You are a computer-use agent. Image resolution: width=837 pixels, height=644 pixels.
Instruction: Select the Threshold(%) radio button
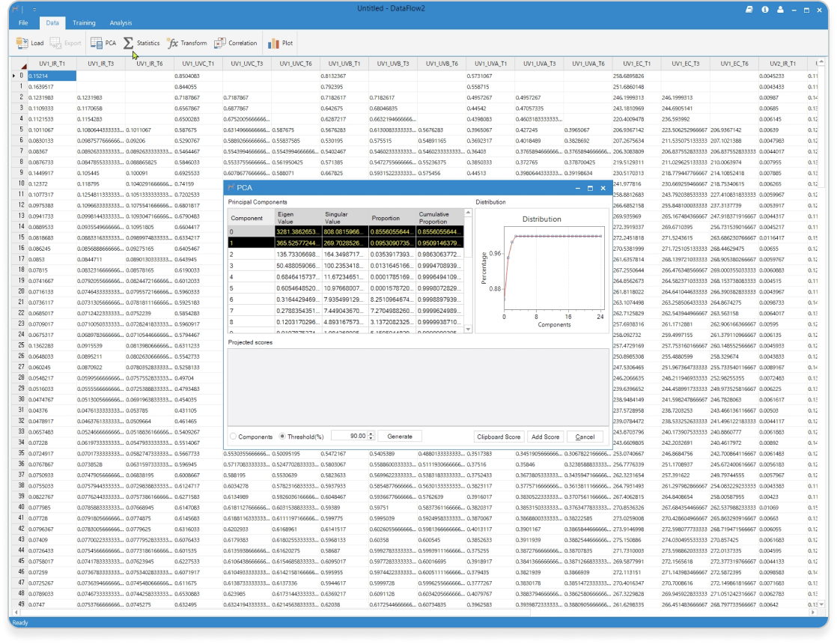coord(282,437)
